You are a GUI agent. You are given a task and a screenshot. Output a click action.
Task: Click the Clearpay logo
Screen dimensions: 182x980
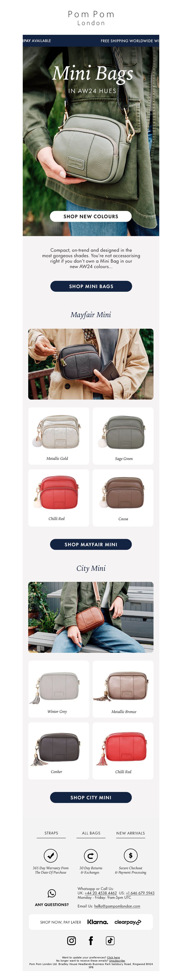pyautogui.click(x=128, y=922)
